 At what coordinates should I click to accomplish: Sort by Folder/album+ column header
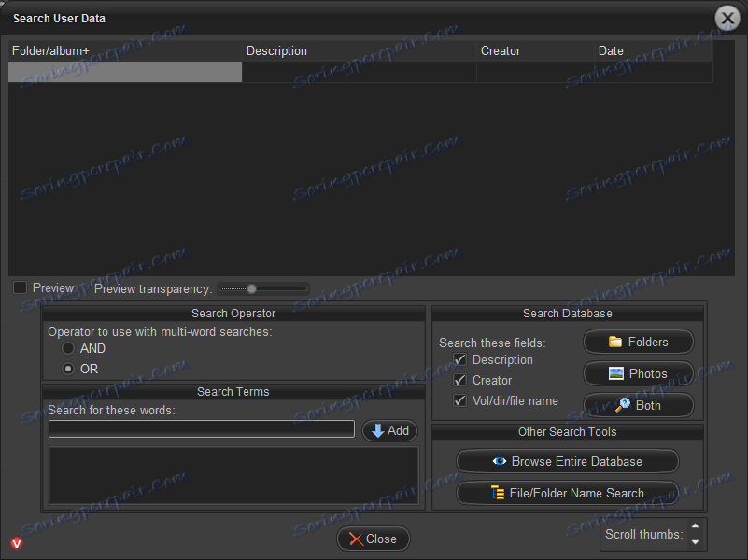point(125,51)
